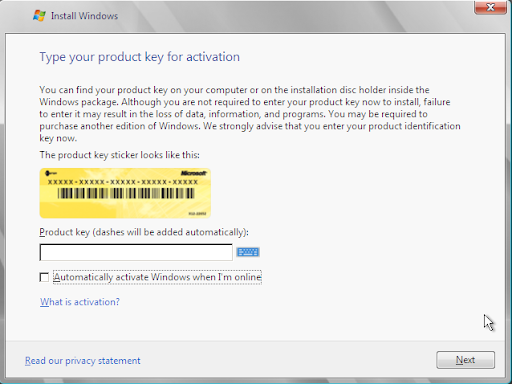The height and width of the screenshot is (384, 512).
Task: Click the small logo at sticker's top-left
Action: pyautogui.click(x=51, y=173)
